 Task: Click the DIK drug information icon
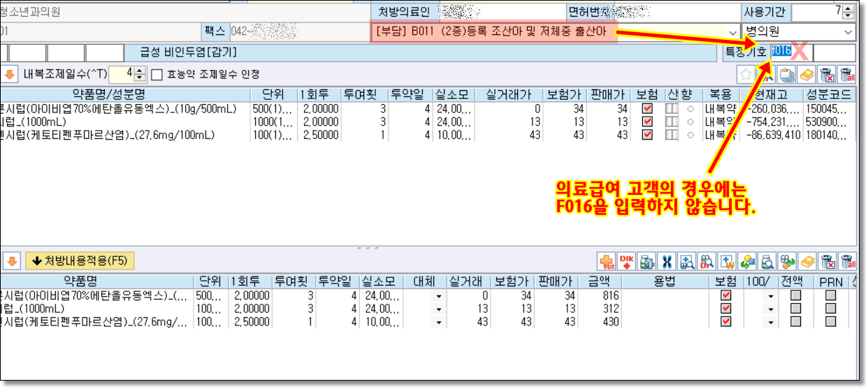coord(627,261)
